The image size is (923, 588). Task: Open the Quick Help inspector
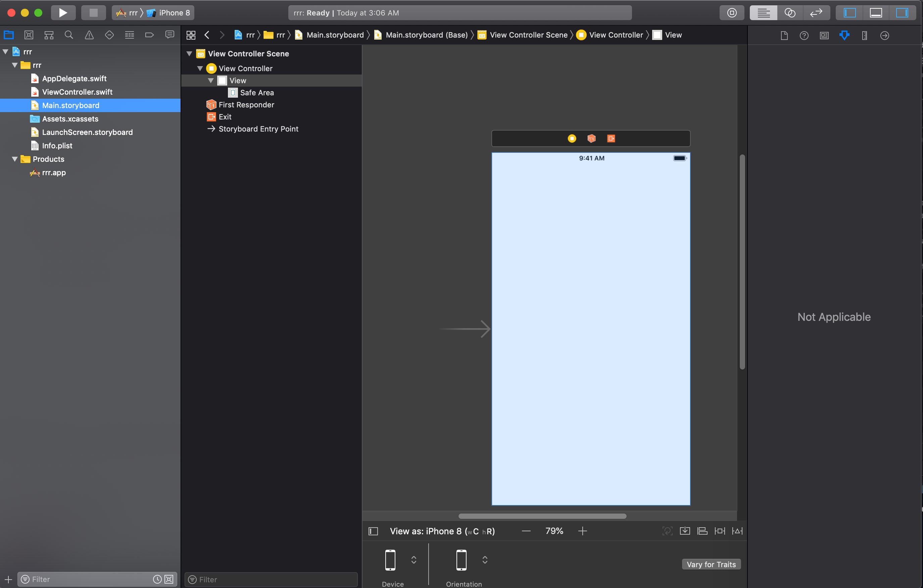click(x=804, y=35)
